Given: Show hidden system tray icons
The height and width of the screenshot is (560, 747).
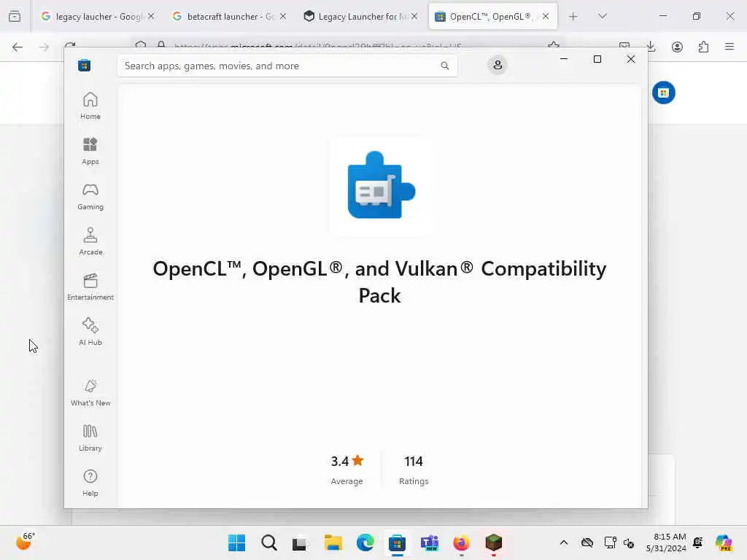Looking at the screenshot, I should coord(564,542).
